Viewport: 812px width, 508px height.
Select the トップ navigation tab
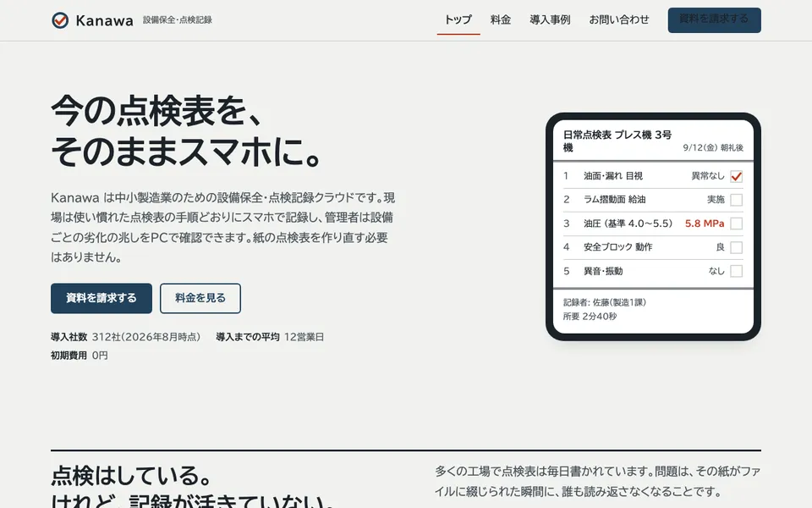458,19
